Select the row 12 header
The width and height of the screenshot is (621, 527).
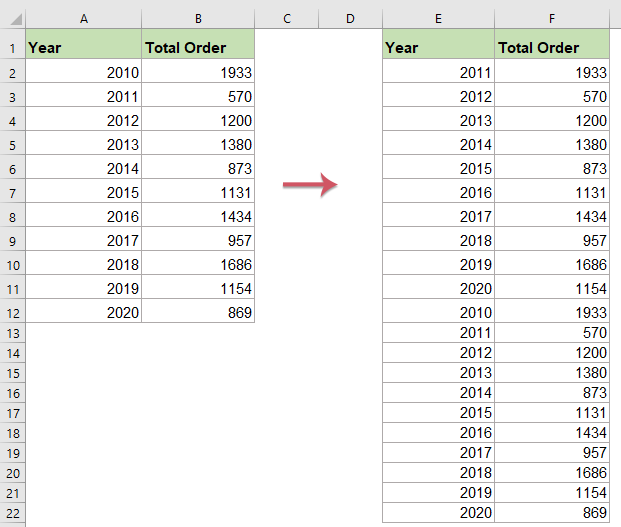(x=12, y=312)
